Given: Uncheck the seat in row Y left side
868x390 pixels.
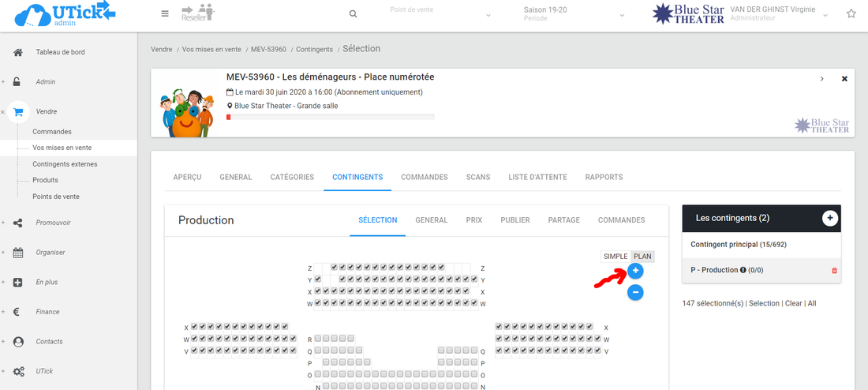Looking at the screenshot, I should click(x=318, y=279).
